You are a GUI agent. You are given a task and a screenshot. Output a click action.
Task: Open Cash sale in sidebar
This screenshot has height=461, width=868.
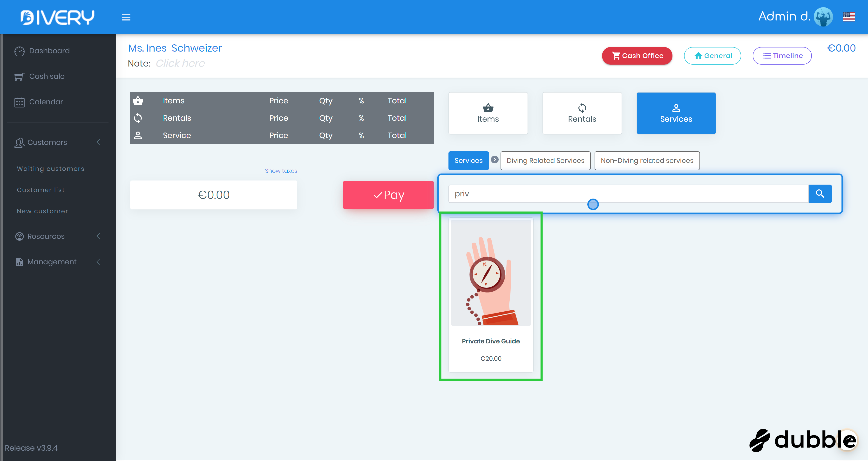47,76
